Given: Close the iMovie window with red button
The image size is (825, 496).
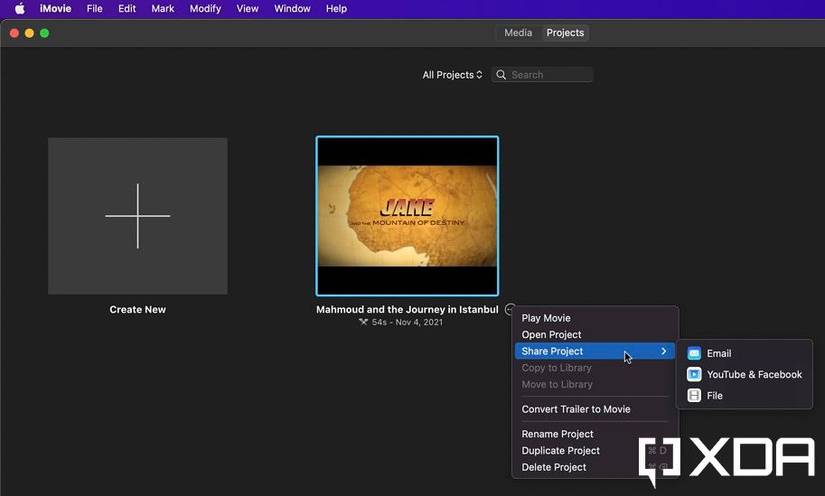Looking at the screenshot, I should pyautogui.click(x=14, y=33).
